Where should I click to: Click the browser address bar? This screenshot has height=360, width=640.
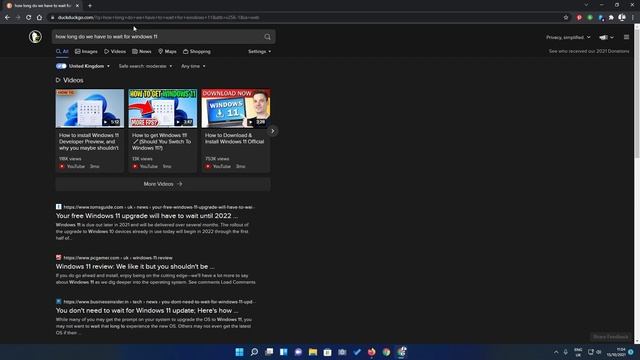pos(306,18)
